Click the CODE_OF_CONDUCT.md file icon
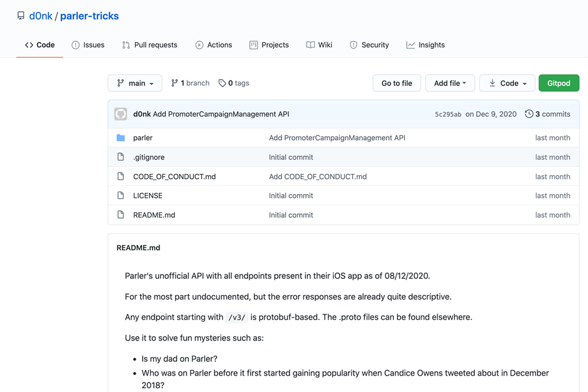This screenshot has width=588, height=392. pos(121,176)
